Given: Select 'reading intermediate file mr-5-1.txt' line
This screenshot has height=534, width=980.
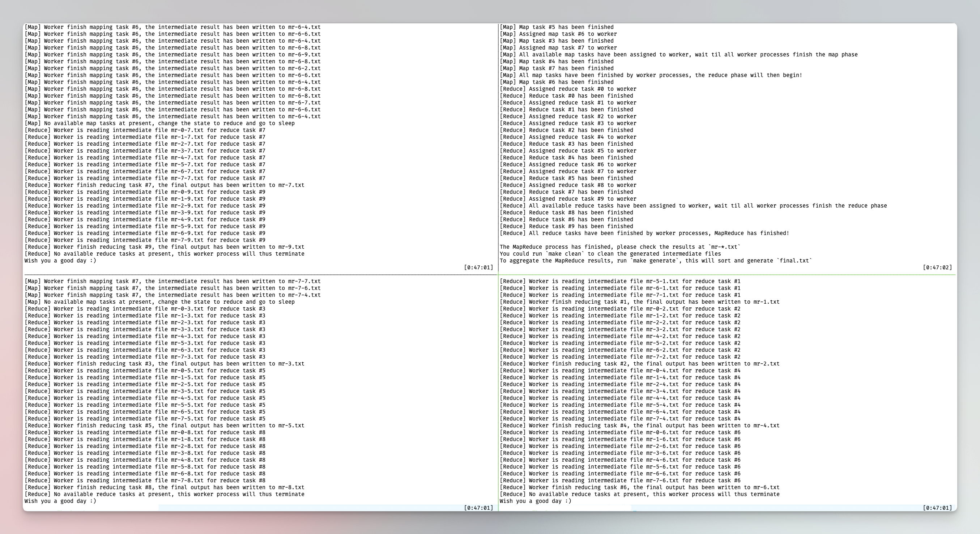Looking at the screenshot, I should coord(620,281).
